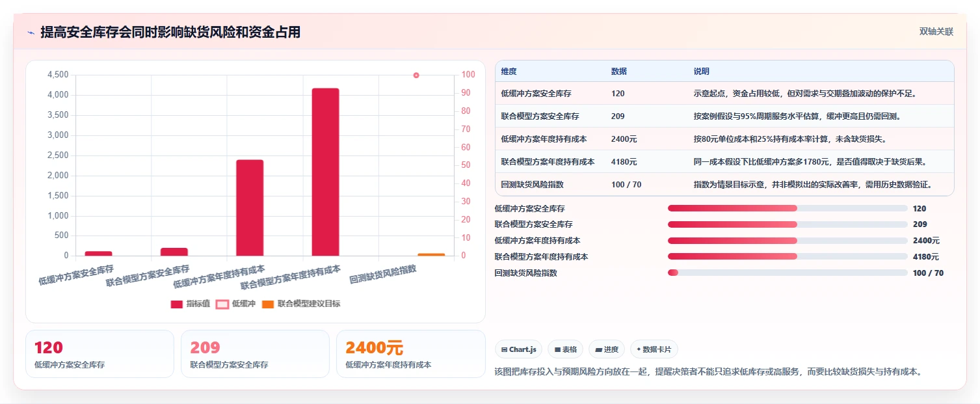Image resolution: width=980 pixels, height=404 pixels.
Task: Click the tallest red bar at about 4,180
Action: pyautogui.click(x=325, y=172)
